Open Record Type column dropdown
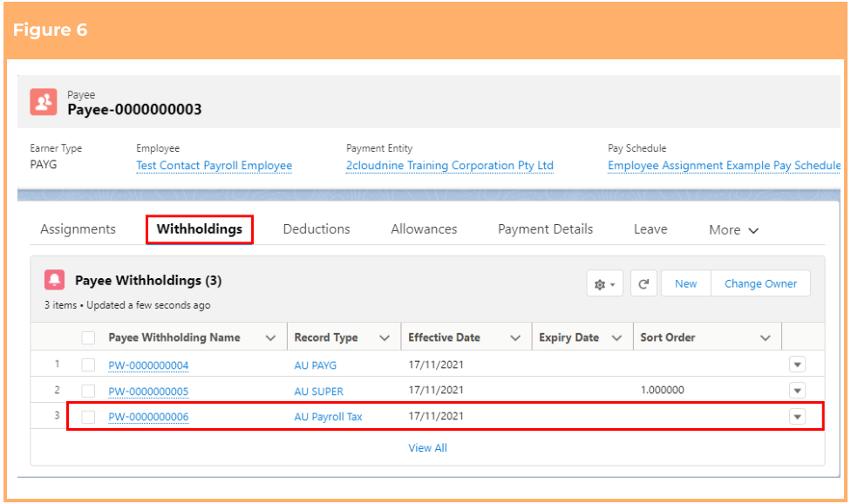Image resolution: width=851 pixels, height=504 pixels. coord(385,338)
